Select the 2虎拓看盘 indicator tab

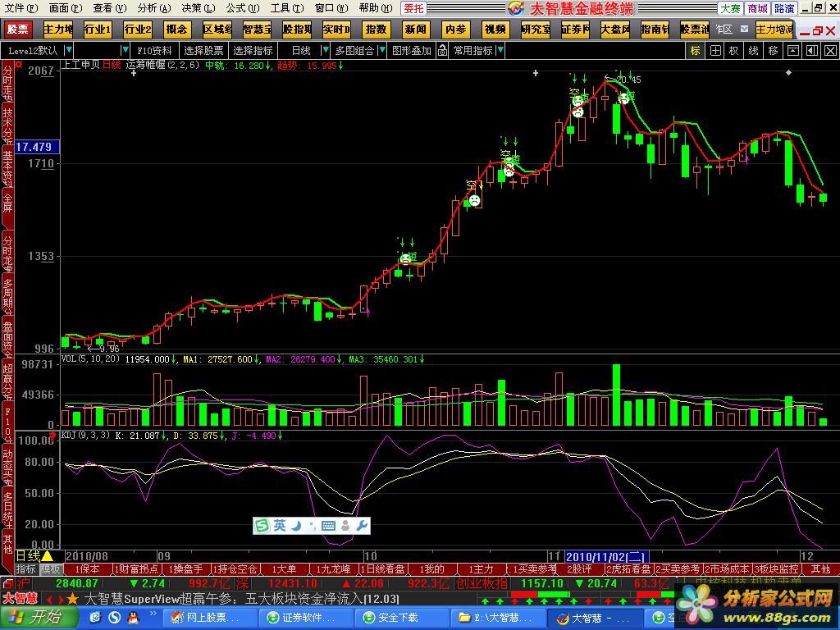pos(629,569)
